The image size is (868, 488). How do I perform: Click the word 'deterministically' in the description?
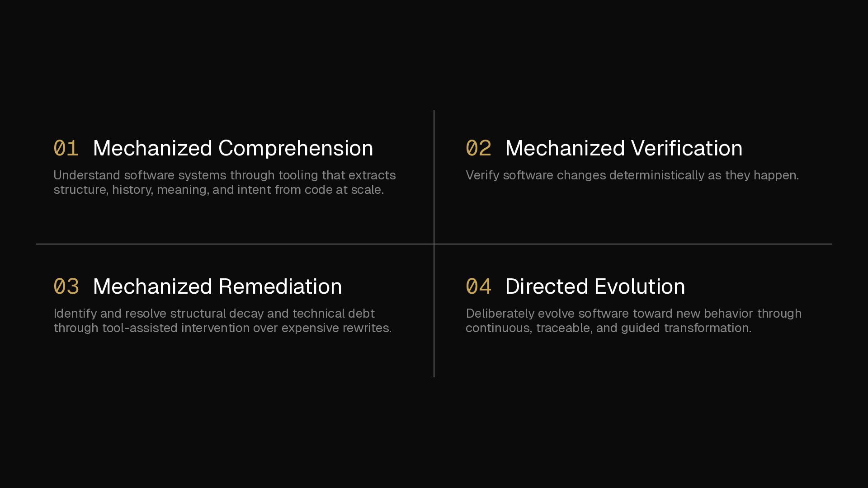click(656, 175)
